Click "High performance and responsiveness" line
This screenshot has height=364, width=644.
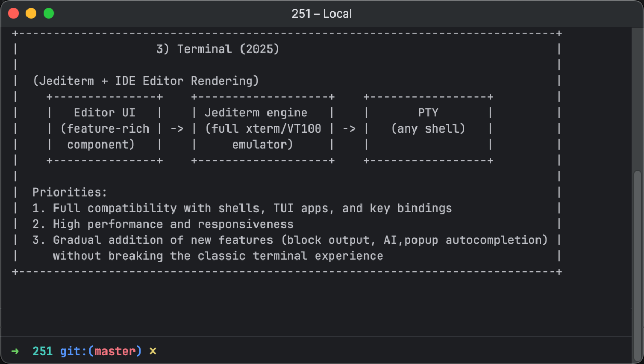tap(173, 225)
